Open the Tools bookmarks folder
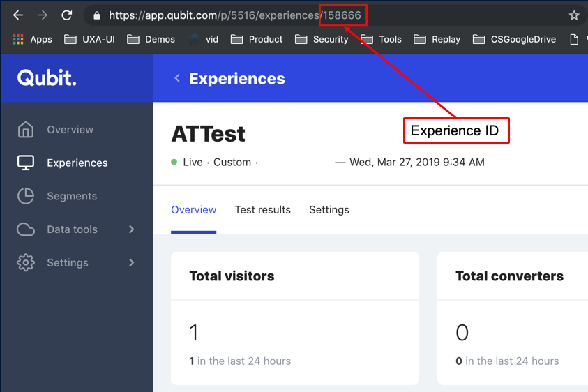Screen dimensions: 588x392 (x=381, y=39)
